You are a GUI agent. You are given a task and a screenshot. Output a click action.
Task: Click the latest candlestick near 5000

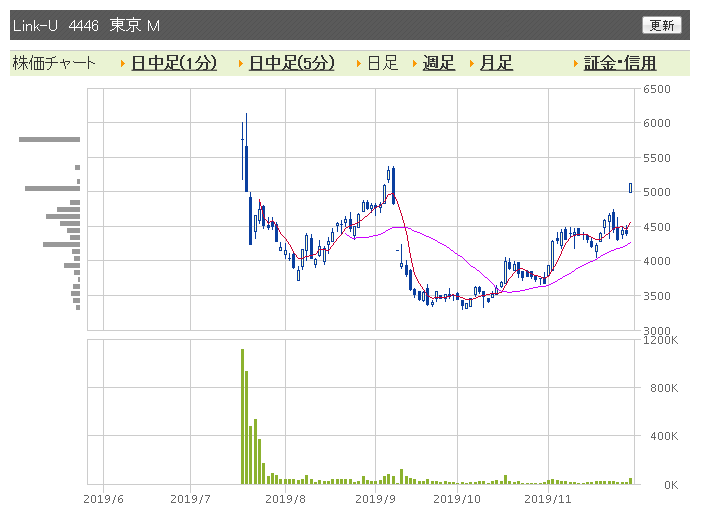coord(630,188)
